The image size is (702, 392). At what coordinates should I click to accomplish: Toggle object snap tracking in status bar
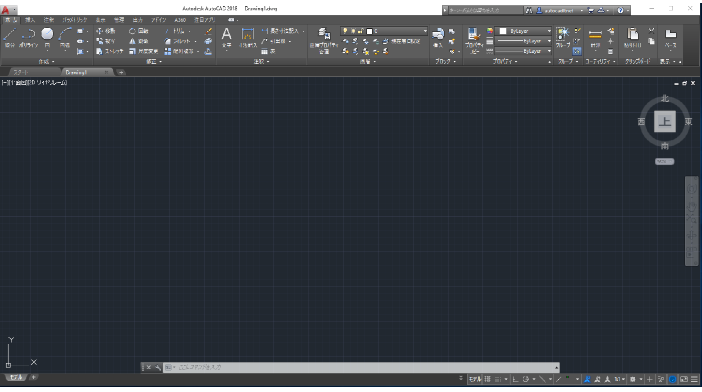[559, 379]
